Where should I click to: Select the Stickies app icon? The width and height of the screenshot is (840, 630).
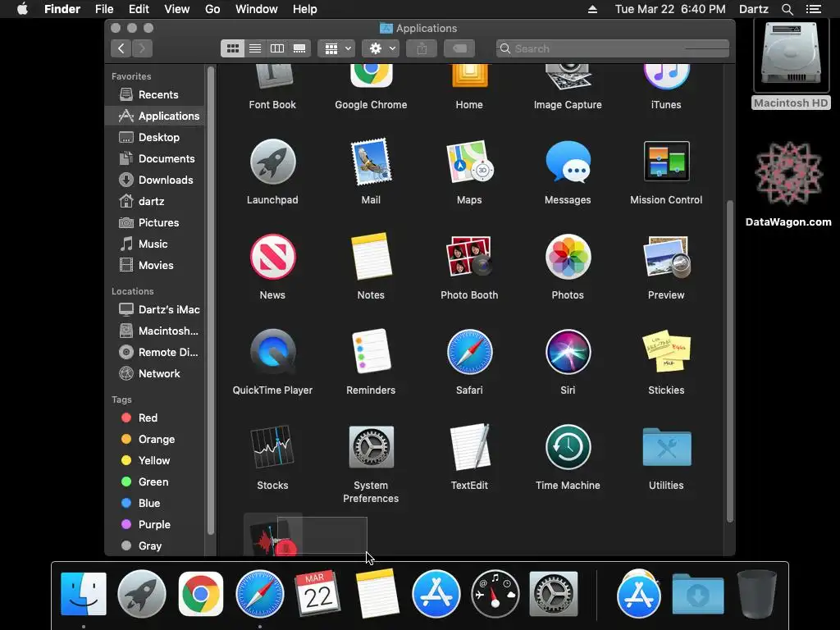666,351
